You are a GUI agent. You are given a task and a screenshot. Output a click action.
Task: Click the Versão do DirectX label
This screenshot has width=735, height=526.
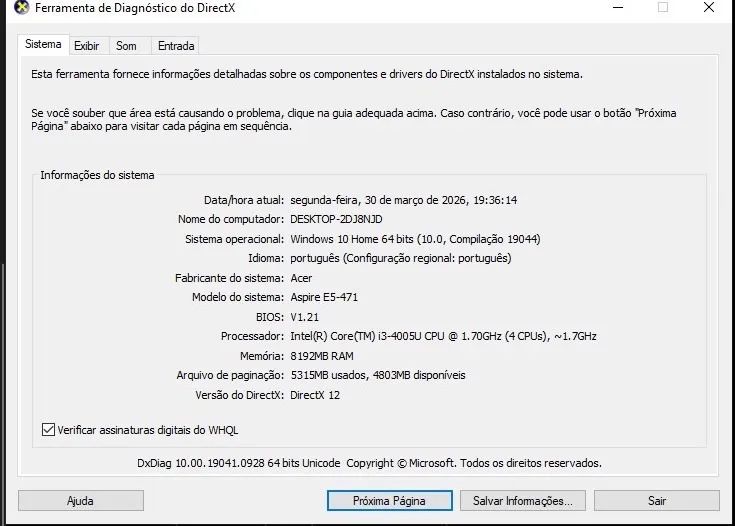click(x=240, y=395)
